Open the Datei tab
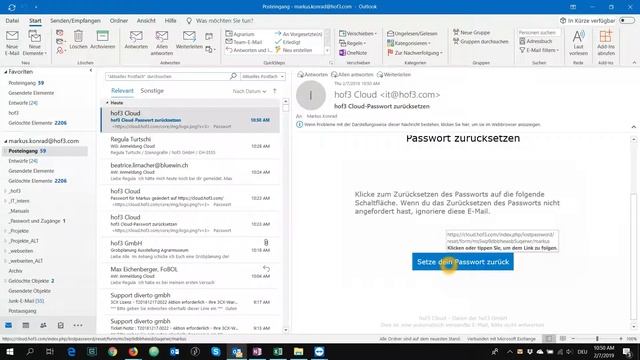Screen dimensions: 640x360 [12, 20]
